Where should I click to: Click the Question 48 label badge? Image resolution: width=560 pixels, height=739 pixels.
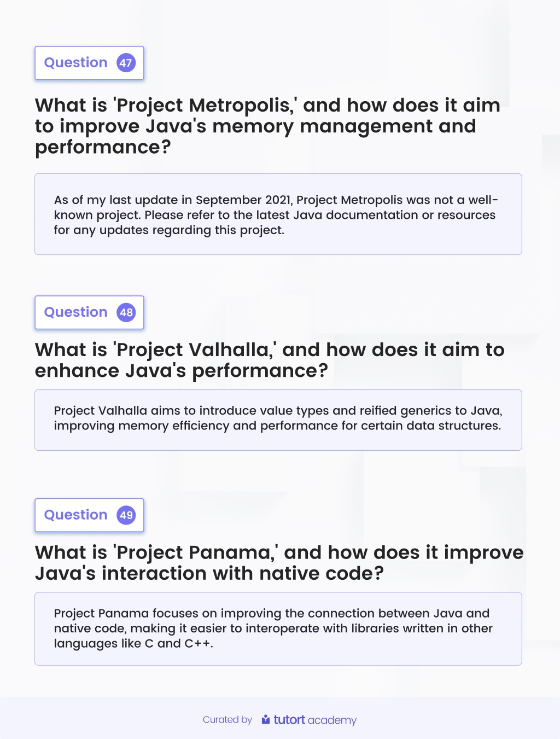89,312
